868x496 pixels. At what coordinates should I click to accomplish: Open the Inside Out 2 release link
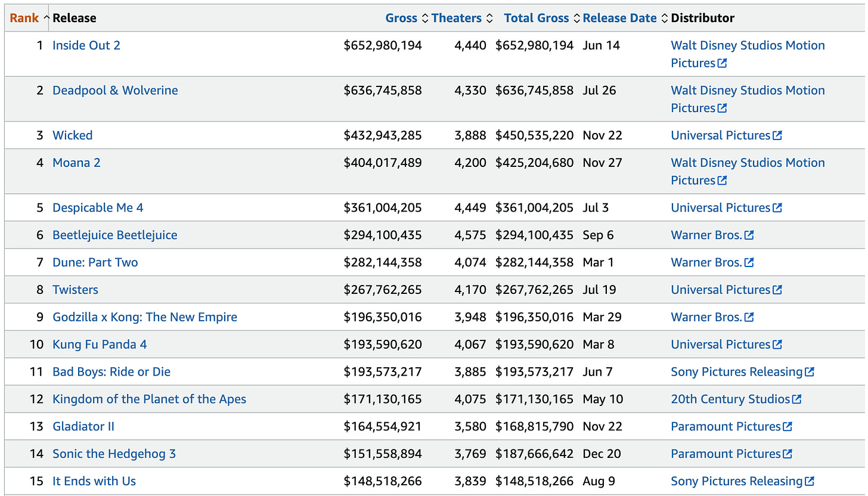tap(86, 45)
